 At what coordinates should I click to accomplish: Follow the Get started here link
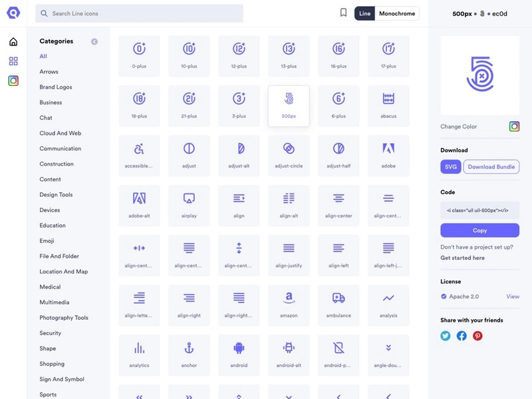pos(462,258)
